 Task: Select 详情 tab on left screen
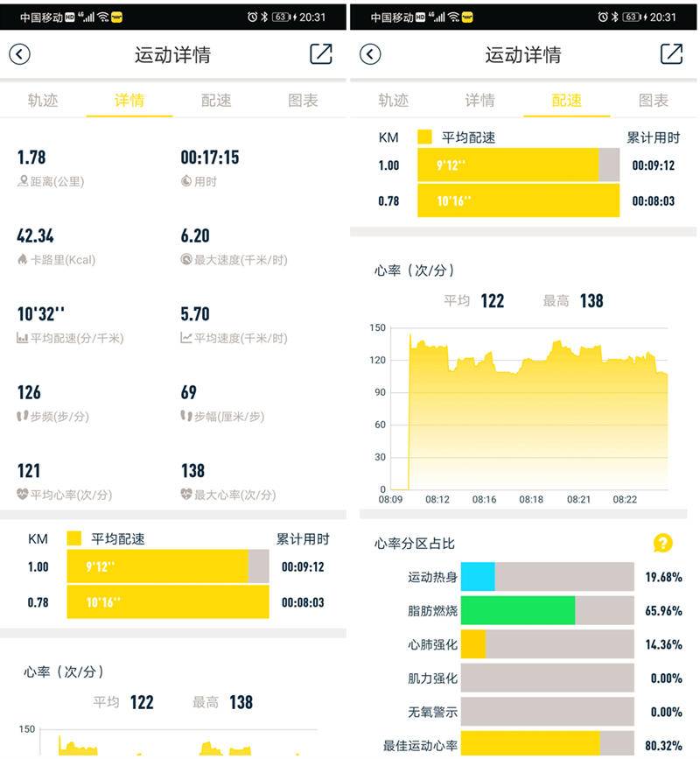(129, 100)
